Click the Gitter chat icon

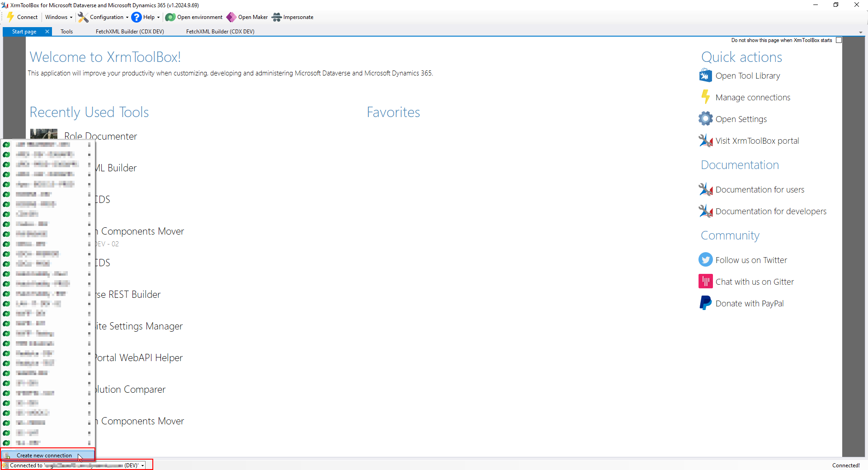[x=706, y=282]
